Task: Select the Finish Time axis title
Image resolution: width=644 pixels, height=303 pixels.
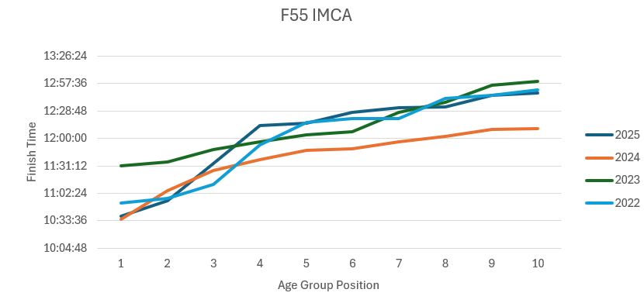Action: pos(31,152)
